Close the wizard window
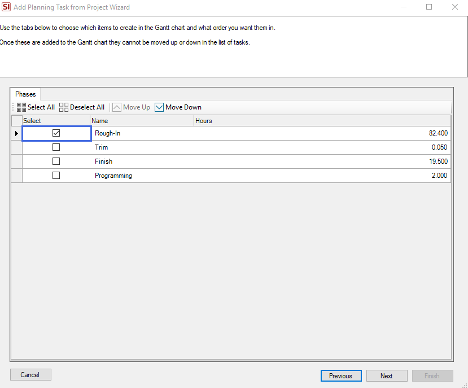Image resolution: width=468 pixels, height=388 pixels. point(455,7)
